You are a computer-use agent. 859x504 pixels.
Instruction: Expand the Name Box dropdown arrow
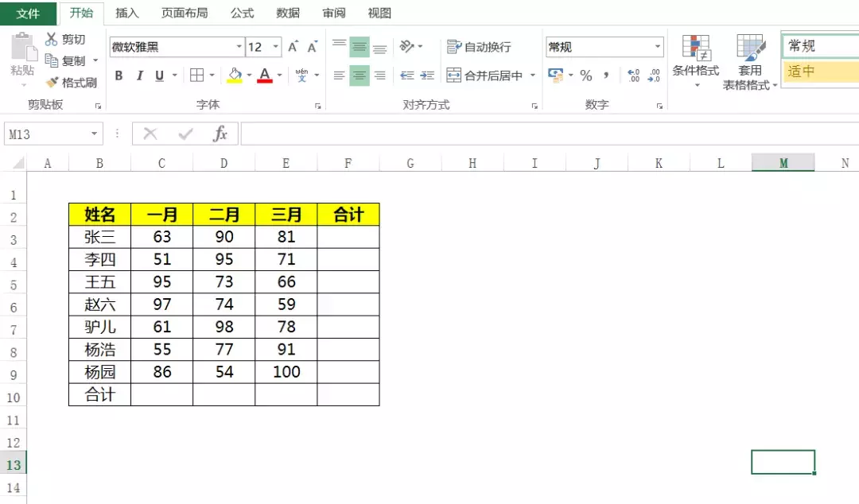tap(94, 134)
